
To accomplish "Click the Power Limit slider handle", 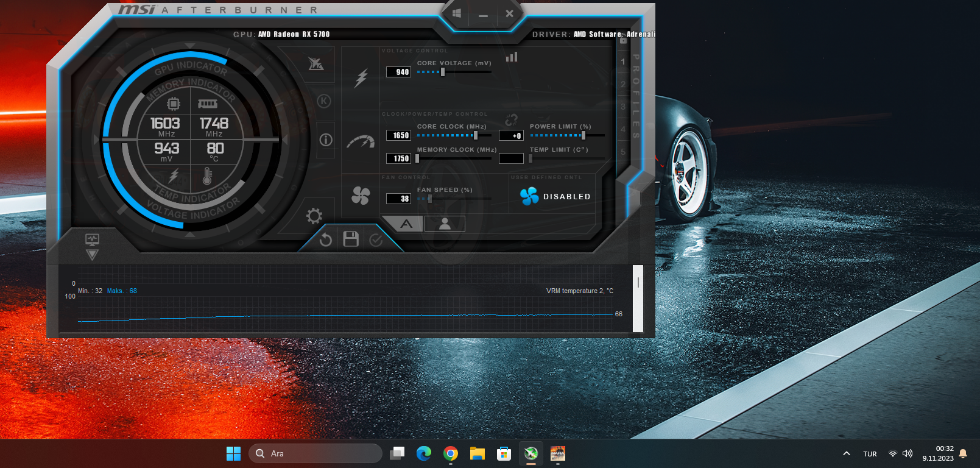I will tap(583, 135).
